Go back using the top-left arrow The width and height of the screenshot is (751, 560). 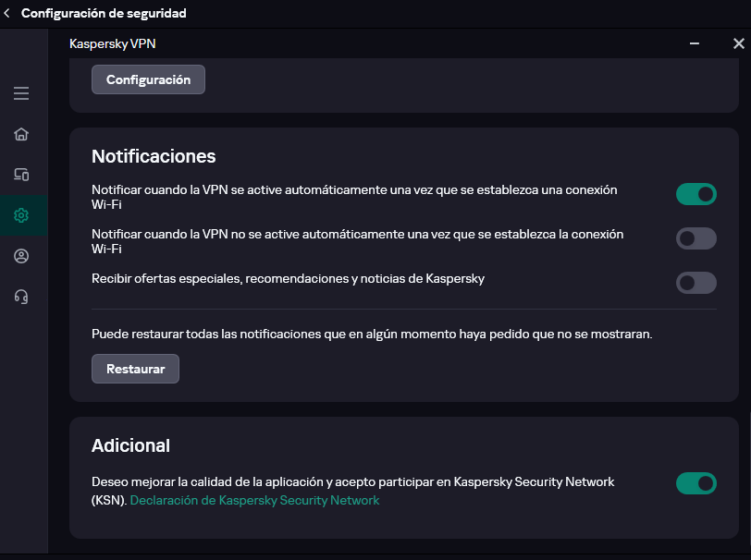coord(7,14)
